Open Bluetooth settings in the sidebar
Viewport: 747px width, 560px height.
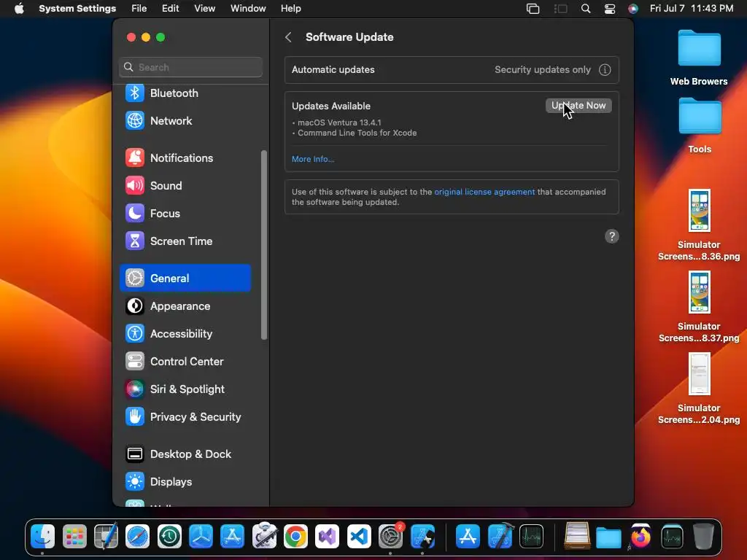point(185,93)
